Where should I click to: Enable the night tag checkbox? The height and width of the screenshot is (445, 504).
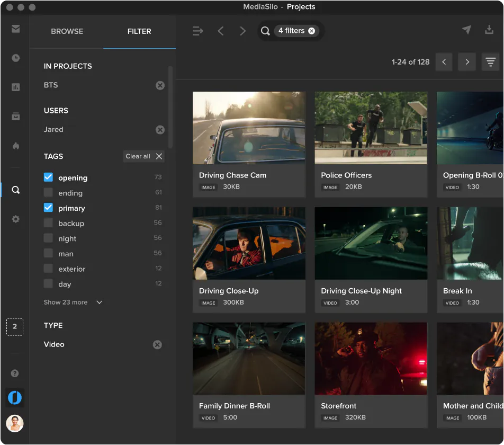[x=48, y=238]
